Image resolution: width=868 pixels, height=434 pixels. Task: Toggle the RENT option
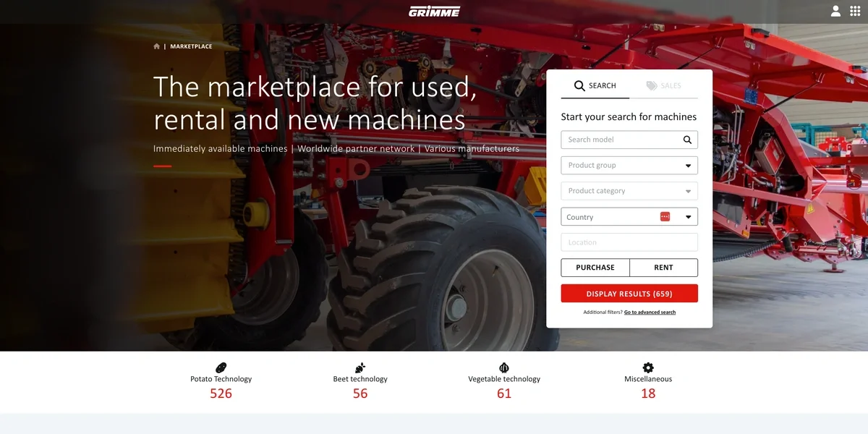pos(663,268)
